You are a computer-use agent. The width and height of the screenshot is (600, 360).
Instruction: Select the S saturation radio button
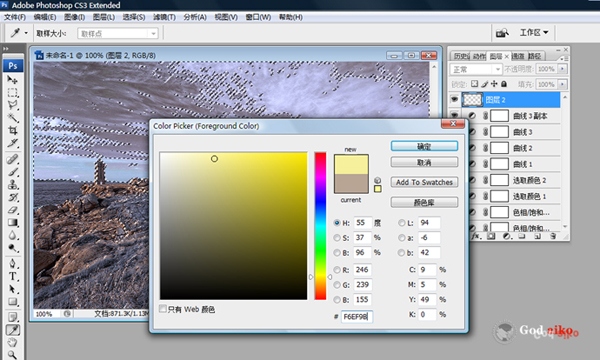point(337,238)
